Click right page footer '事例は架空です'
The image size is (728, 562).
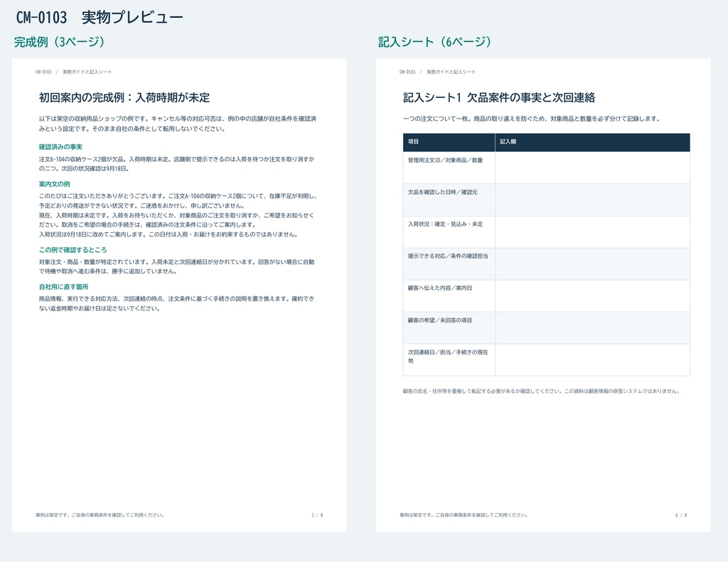pyautogui.click(x=464, y=515)
